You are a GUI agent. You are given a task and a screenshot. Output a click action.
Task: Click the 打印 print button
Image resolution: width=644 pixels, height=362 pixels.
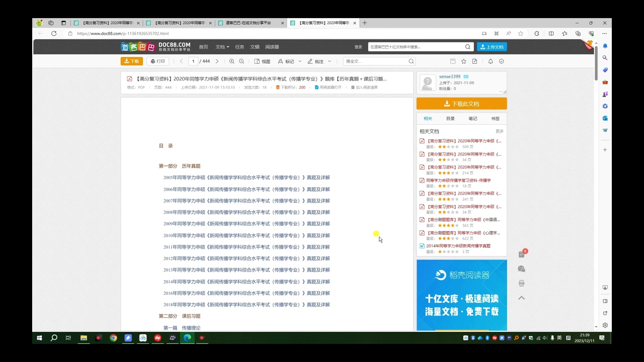point(158,61)
